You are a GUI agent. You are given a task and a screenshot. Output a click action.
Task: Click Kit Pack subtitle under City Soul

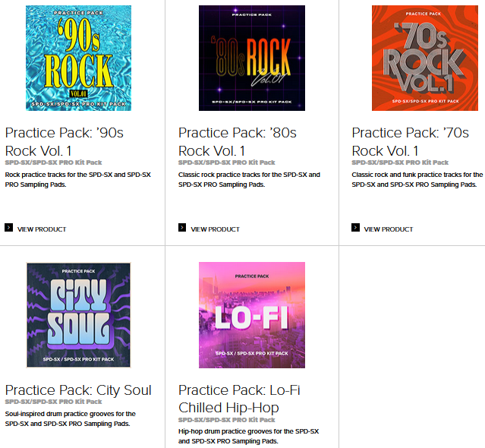[x=54, y=402]
